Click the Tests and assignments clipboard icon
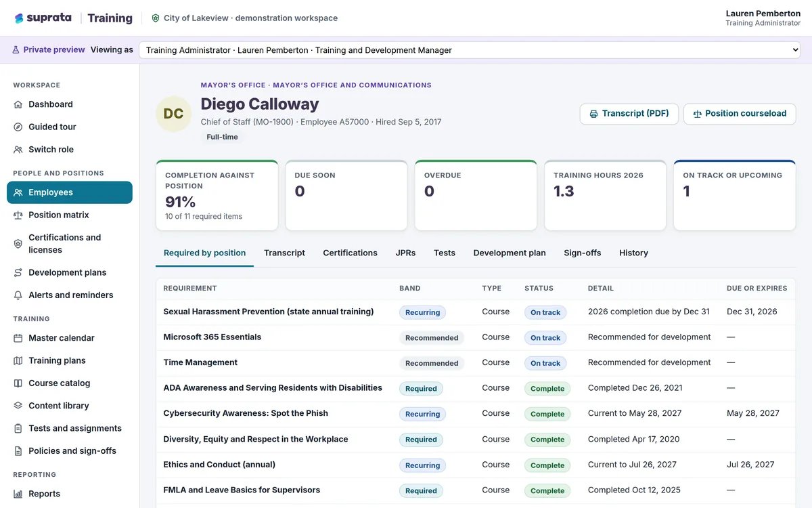The width and height of the screenshot is (812, 508). 18,428
